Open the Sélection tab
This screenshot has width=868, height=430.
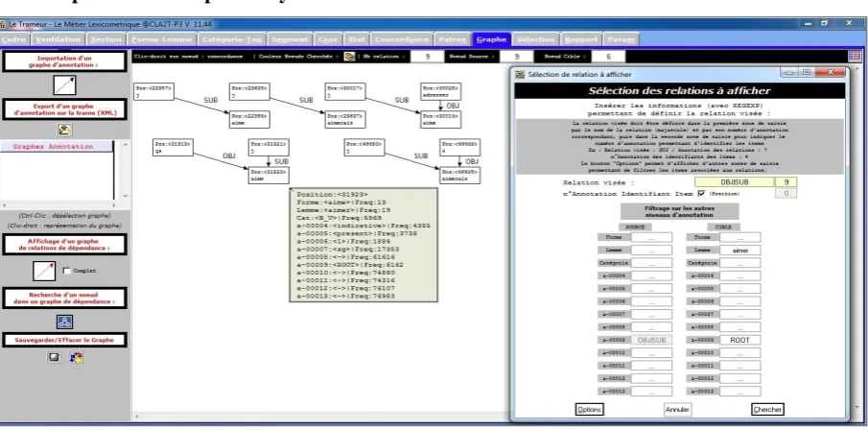(x=535, y=39)
